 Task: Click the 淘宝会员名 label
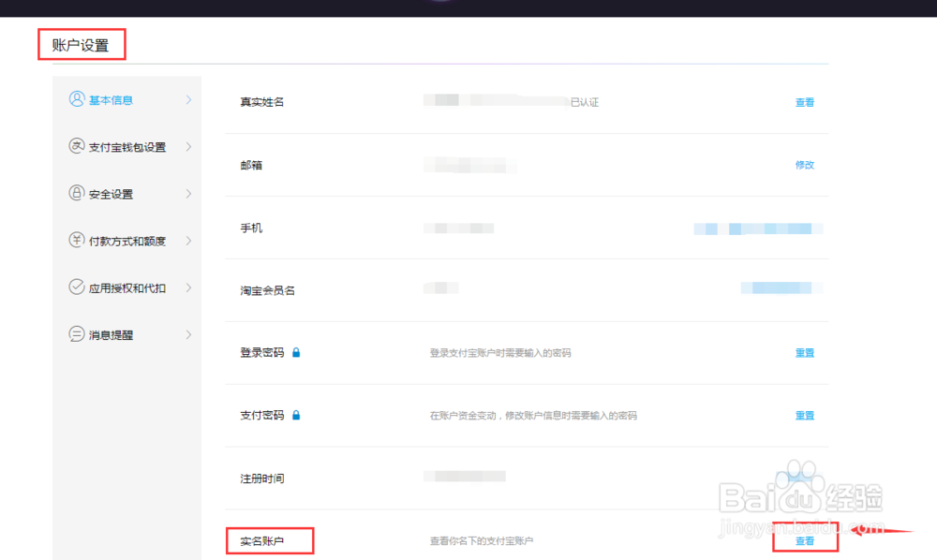pyautogui.click(x=268, y=290)
